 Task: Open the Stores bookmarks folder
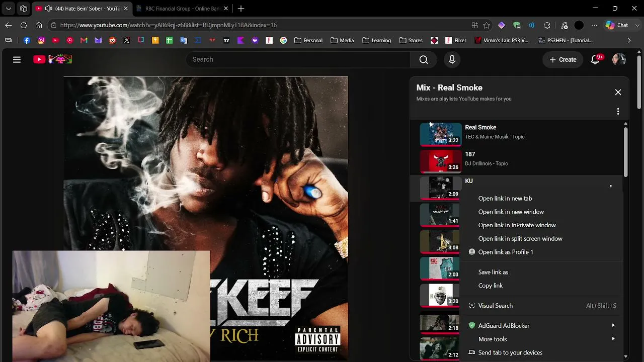tap(411, 40)
